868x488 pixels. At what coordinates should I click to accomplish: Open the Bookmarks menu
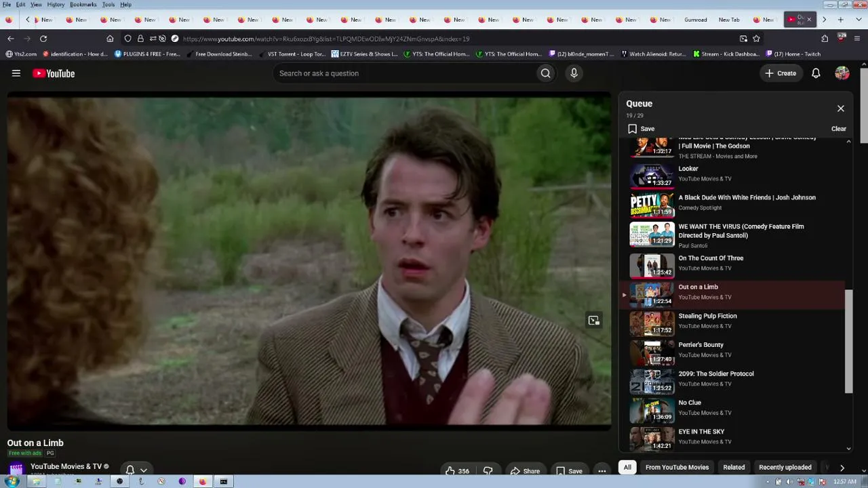83,5
